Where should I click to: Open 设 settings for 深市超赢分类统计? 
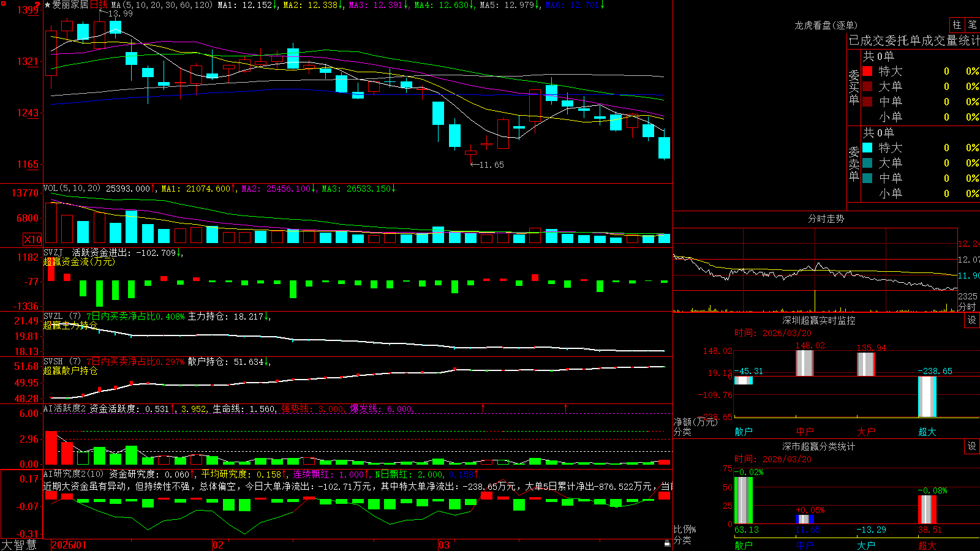[x=972, y=446]
